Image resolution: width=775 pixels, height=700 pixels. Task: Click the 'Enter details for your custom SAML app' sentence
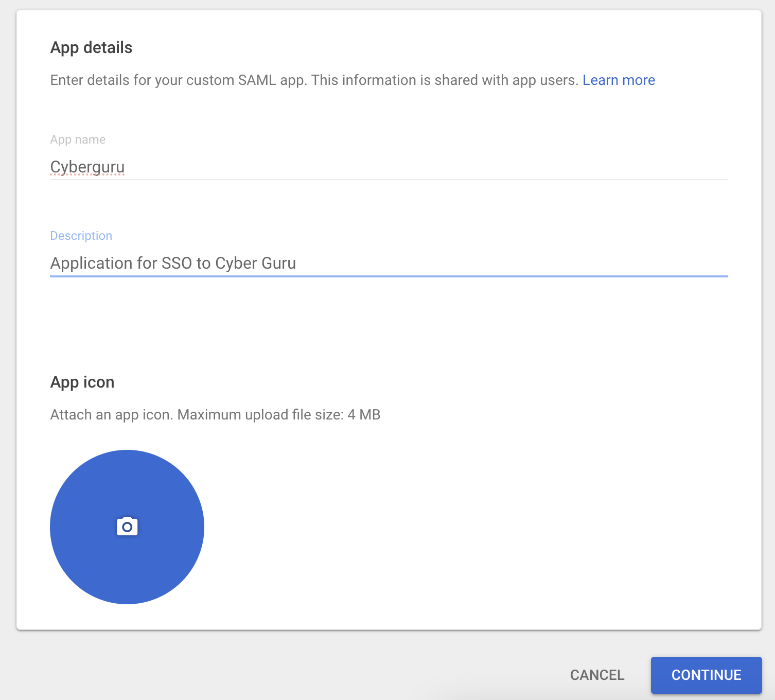[179, 80]
